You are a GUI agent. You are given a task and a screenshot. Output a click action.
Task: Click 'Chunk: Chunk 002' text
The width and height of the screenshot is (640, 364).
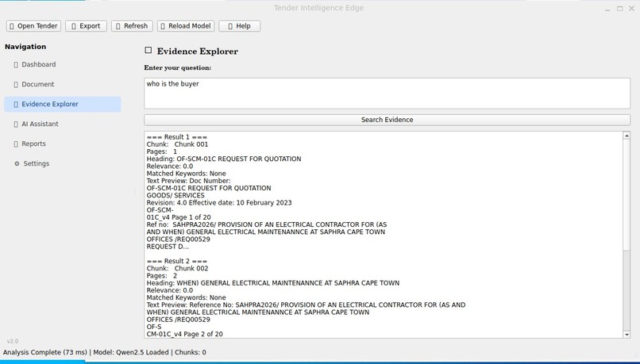(177, 268)
